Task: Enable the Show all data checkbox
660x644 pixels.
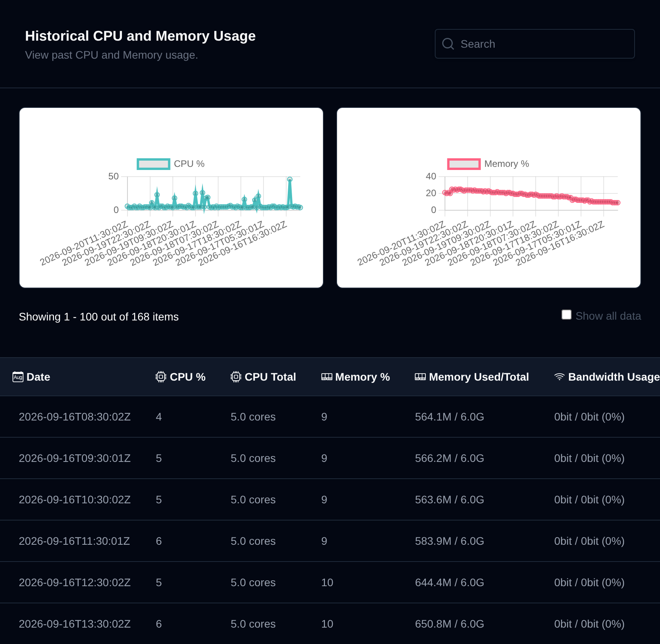Action: [x=567, y=315]
